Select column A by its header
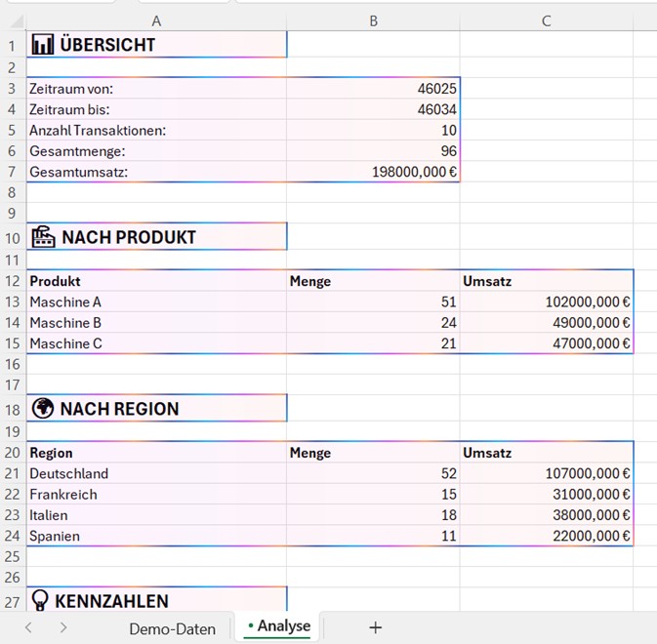657x644 pixels. point(156,20)
